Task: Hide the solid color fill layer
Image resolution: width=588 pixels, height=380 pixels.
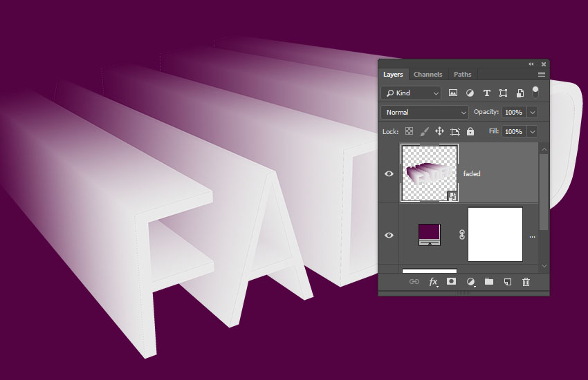Action: pyautogui.click(x=389, y=235)
